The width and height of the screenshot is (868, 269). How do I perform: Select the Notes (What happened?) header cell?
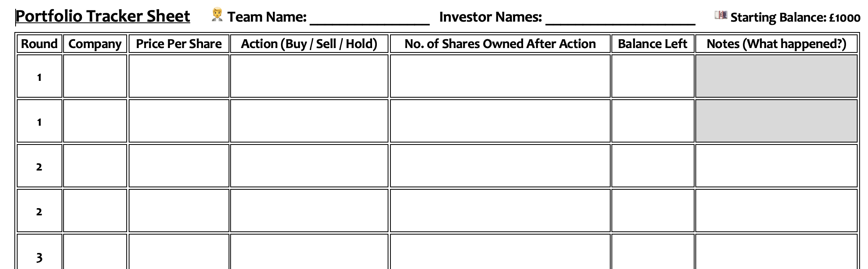[776, 44]
